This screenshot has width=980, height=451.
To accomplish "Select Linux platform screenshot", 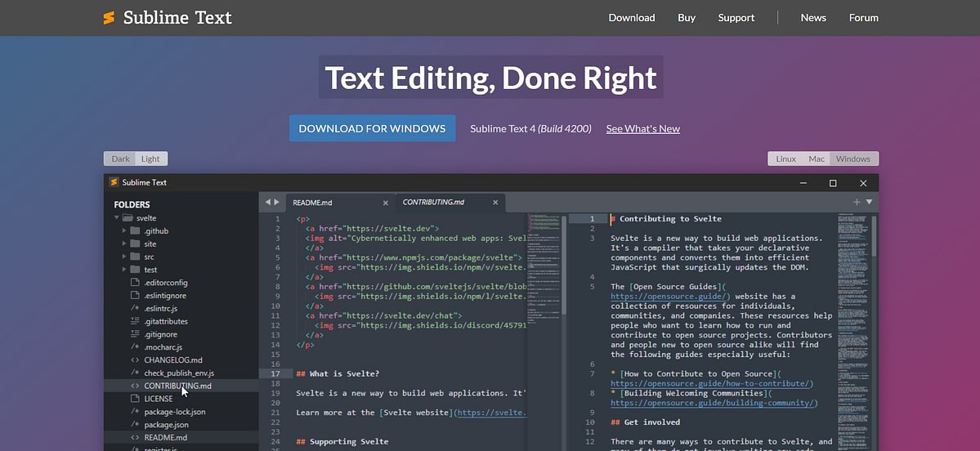I will click(785, 159).
